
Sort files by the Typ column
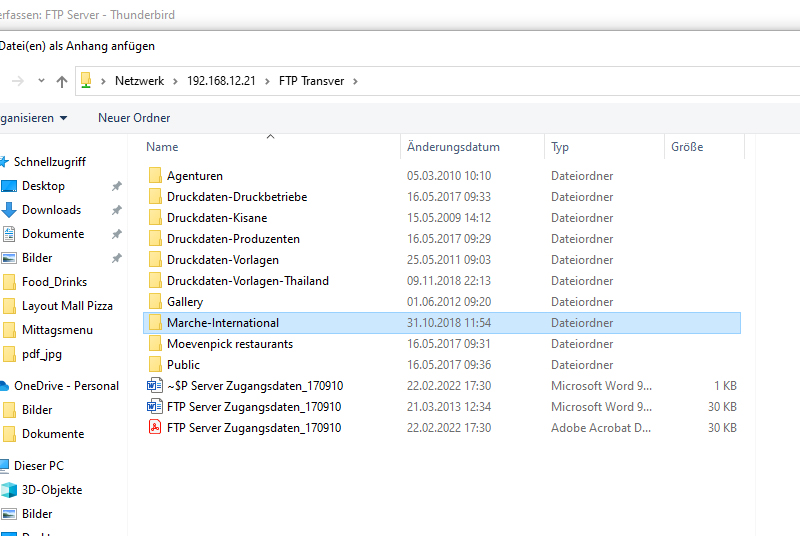pyautogui.click(x=560, y=147)
